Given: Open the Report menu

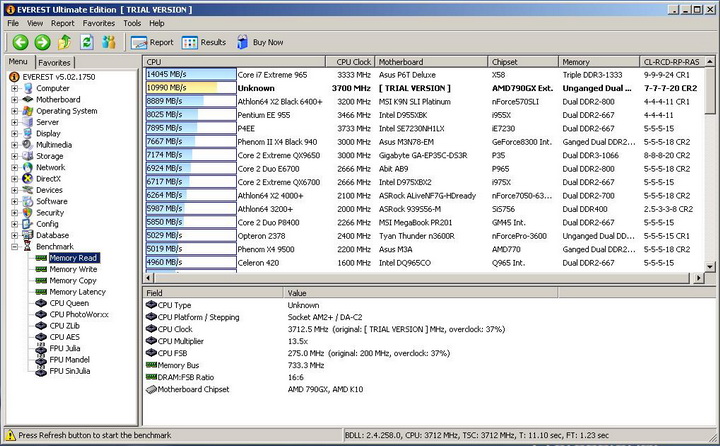Looking at the screenshot, I should pyautogui.click(x=62, y=23).
